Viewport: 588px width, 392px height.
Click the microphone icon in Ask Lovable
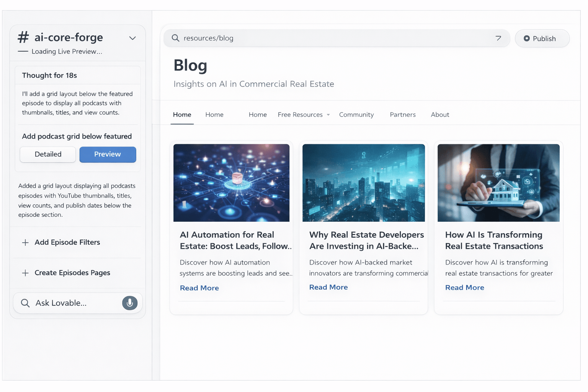click(x=130, y=303)
